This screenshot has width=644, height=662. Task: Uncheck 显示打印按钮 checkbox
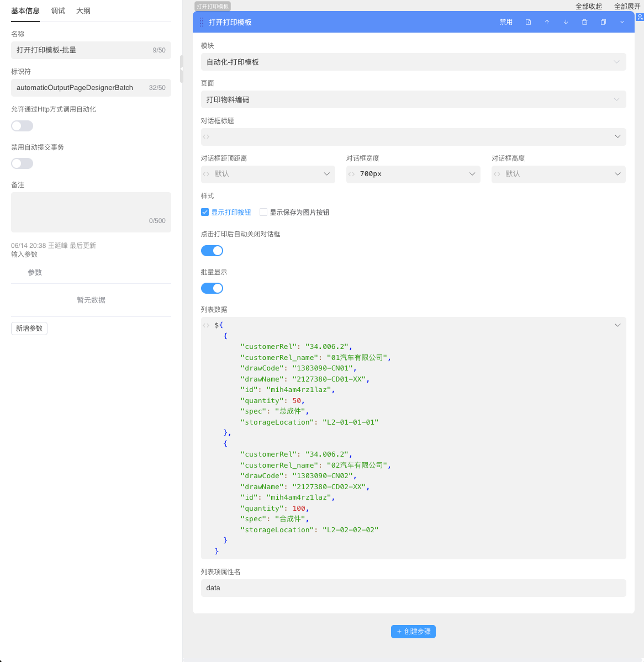tap(205, 212)
